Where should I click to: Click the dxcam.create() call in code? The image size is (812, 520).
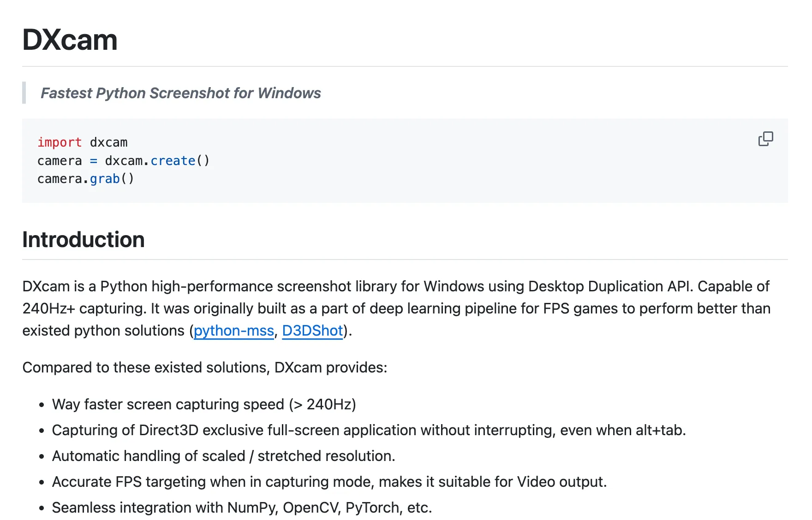tap(157, 160)
